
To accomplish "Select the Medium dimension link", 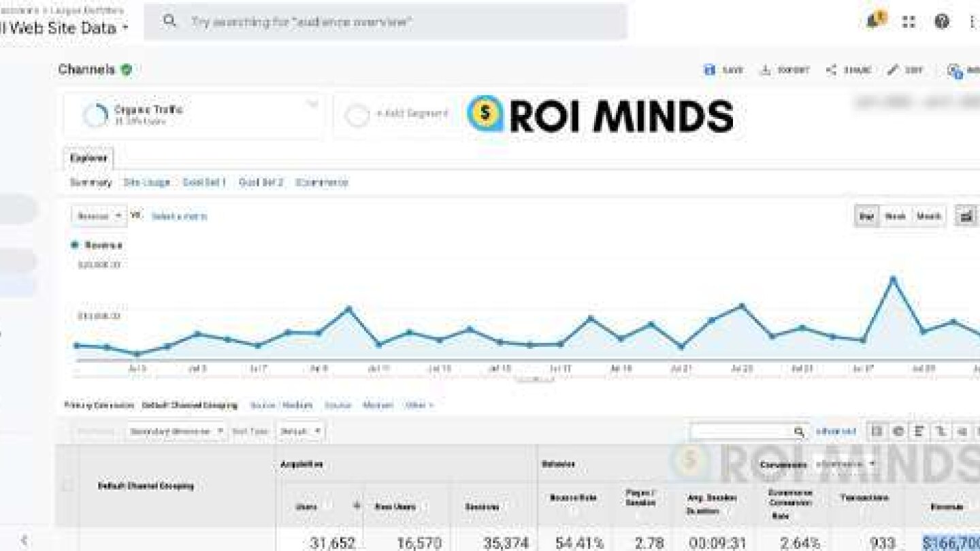I will (x=378, y=405).
